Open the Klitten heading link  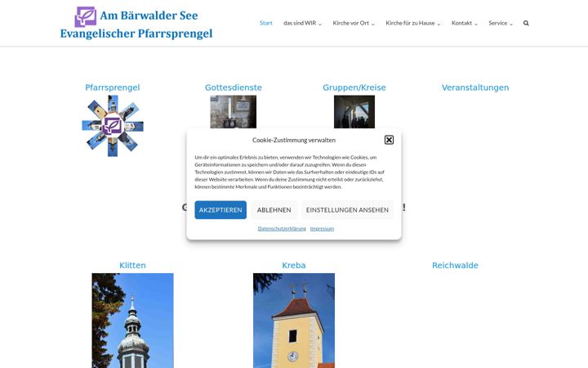tap(132, 265)
